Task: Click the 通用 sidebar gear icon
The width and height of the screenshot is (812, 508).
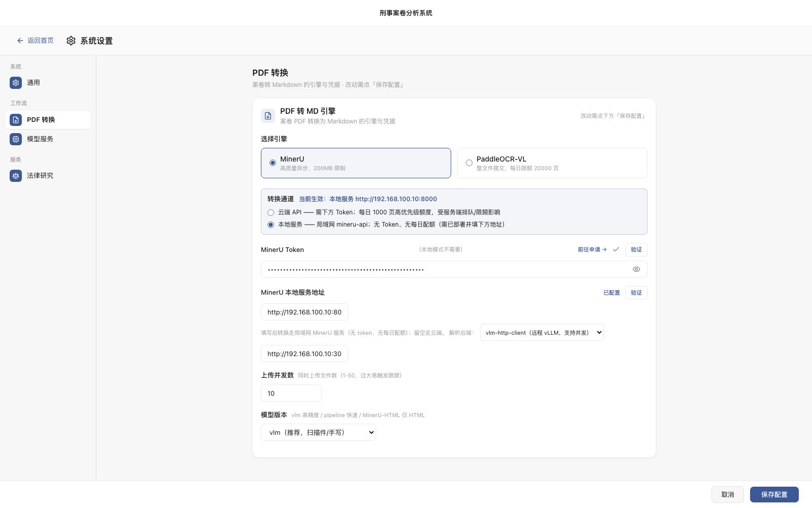Action: pos(16,82)
